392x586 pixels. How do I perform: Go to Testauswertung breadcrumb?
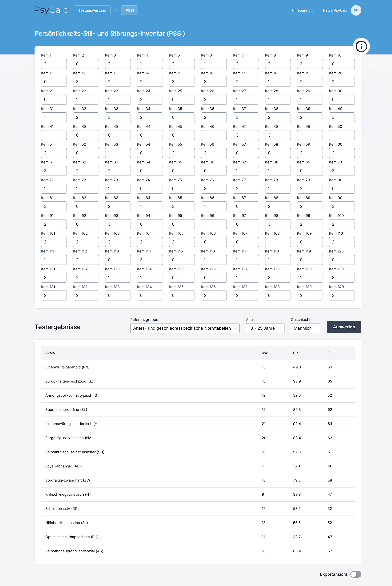pyautogui.click(x=92, y=10)
